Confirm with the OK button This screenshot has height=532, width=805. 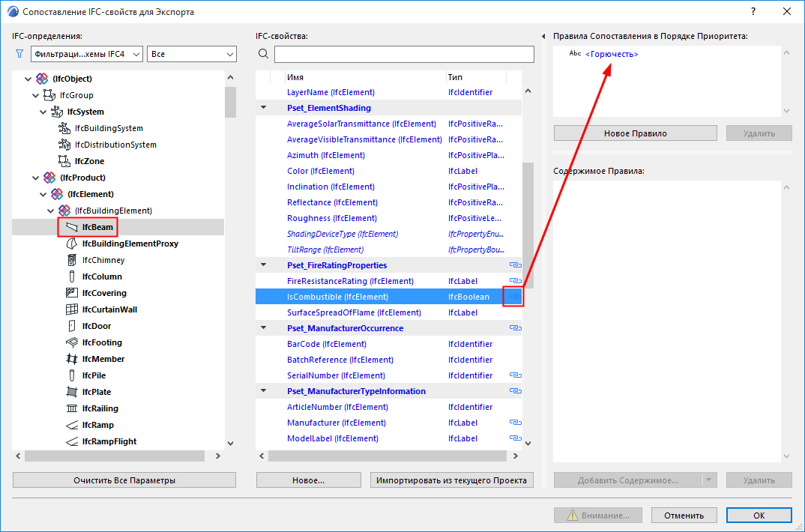tap(759, 516)
